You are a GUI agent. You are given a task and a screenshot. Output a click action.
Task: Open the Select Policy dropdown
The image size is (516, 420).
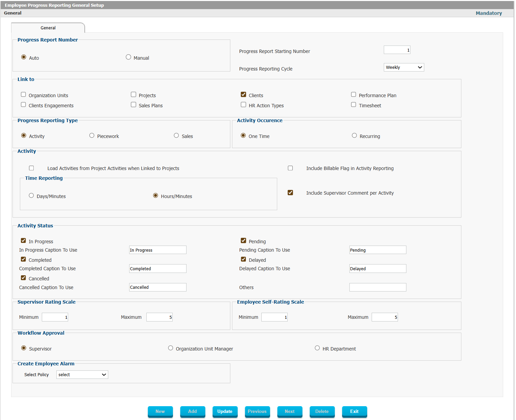coord(82,374)
